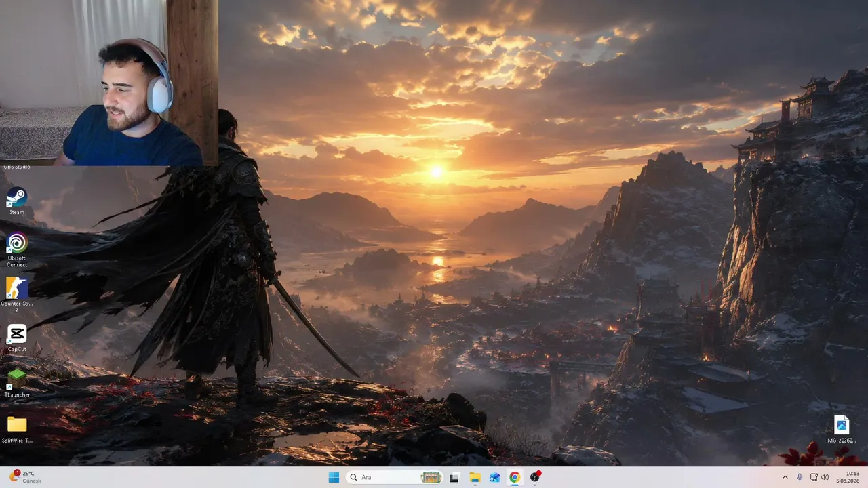Open the blue app icon beside File Explorer

495,477
